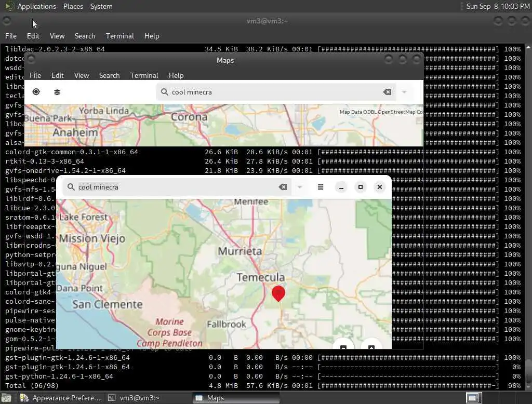This screenshot has width=532, height=404.
Task: Open the map layers icon
Action: [57, 92]
